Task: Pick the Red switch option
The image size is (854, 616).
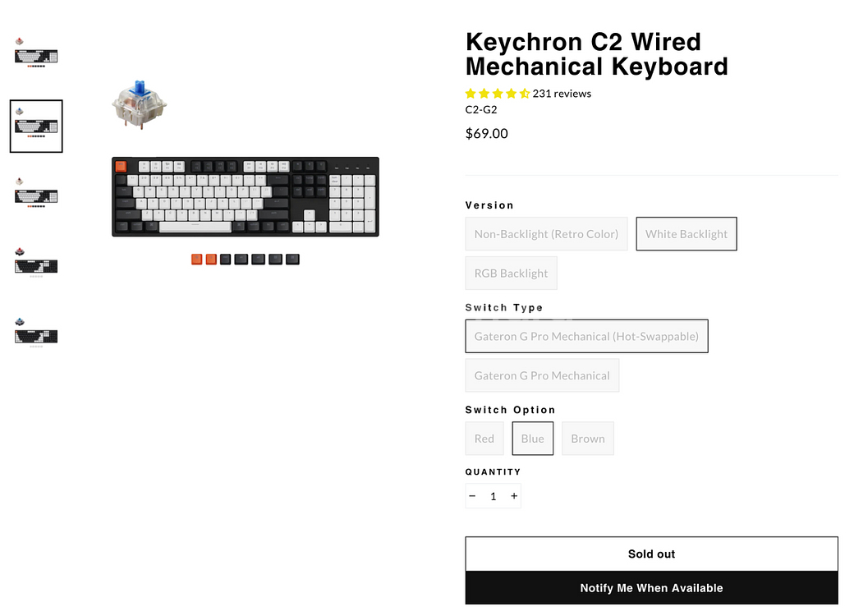Action: coord(484,439)
